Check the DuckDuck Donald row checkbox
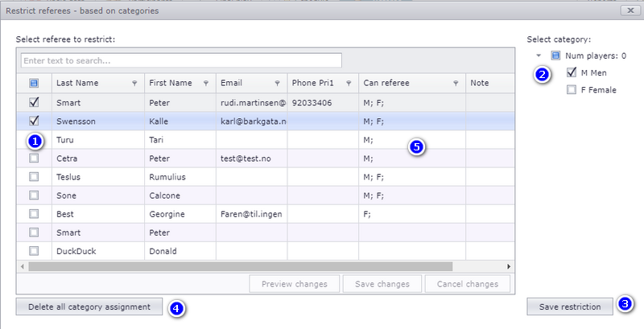 tap(34, 251)
